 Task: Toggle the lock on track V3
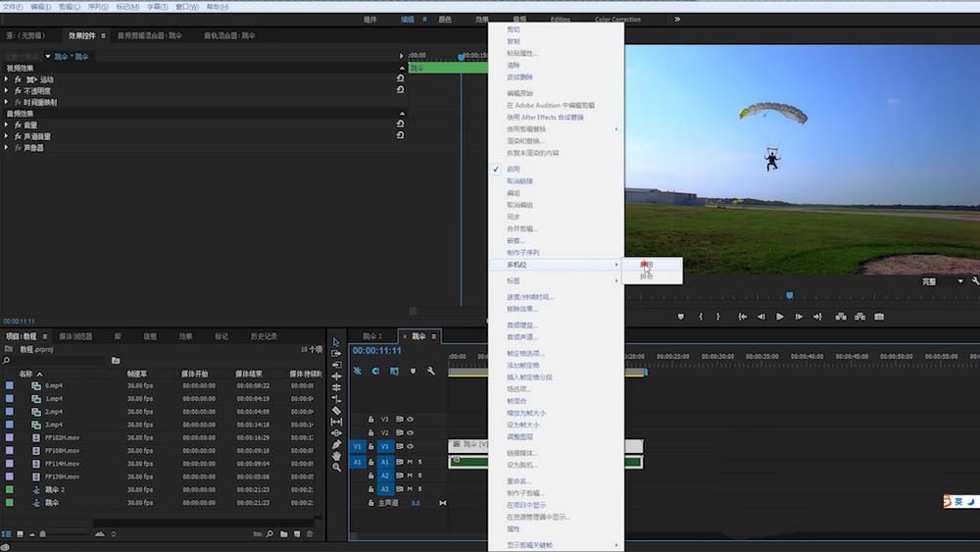tap(371, 419)
